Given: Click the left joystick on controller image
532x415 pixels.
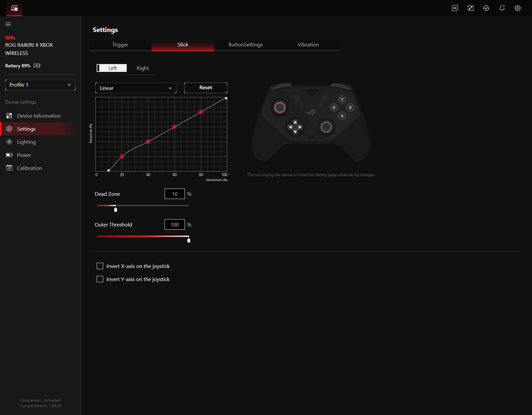Looking at the screenshot, I should click(x=280, y=107).
